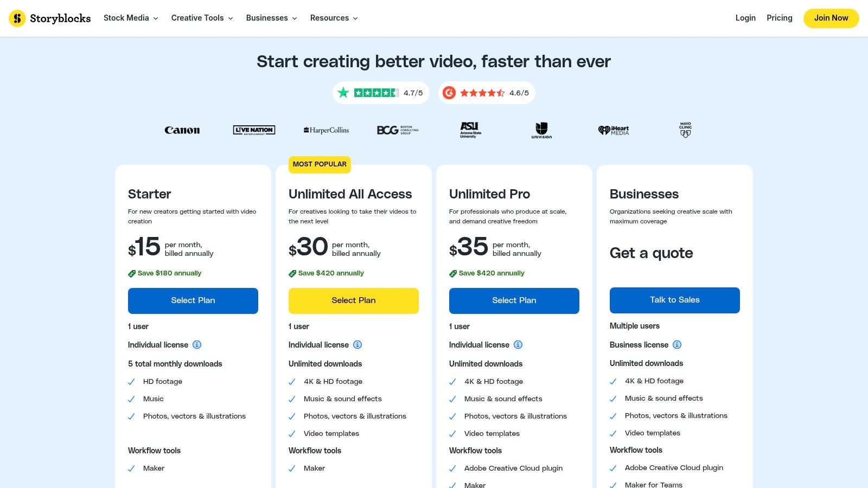
Task: Expand the Stock Media menu
Action: coord(131,18)
